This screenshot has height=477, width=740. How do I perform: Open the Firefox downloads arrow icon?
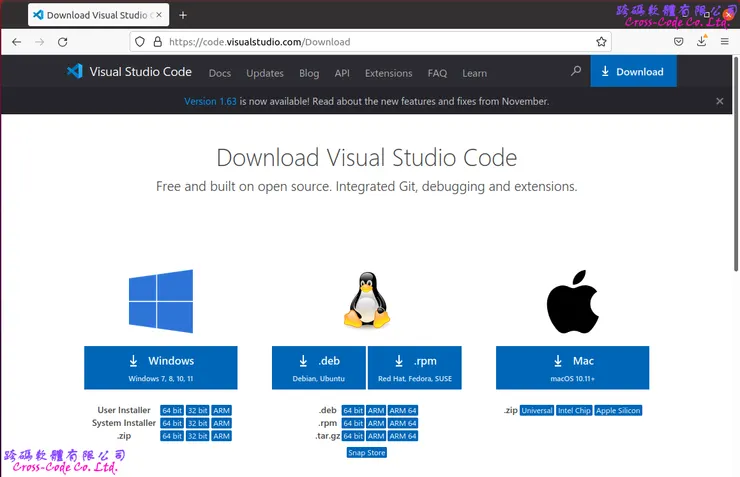[702, 42]
